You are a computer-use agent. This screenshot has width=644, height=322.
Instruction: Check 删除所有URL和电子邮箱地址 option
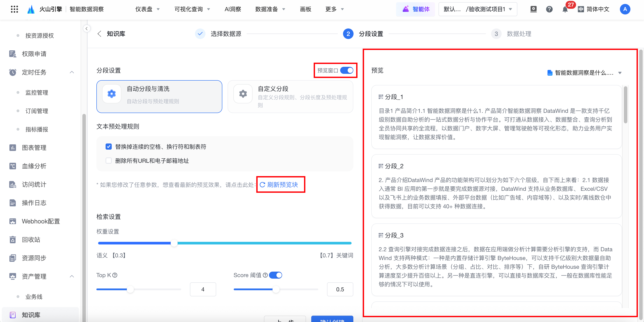(108, 161)
